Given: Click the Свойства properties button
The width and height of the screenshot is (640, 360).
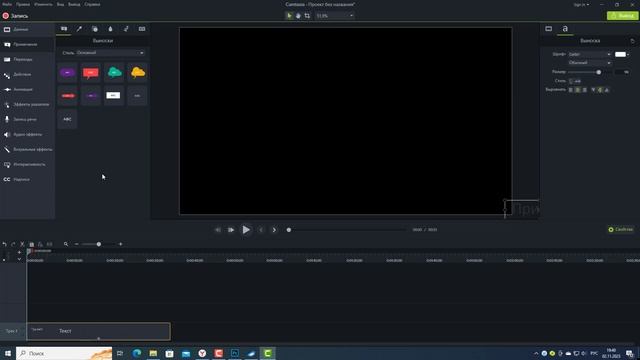Looking at the screenshot, I should [x=620, y=229].
